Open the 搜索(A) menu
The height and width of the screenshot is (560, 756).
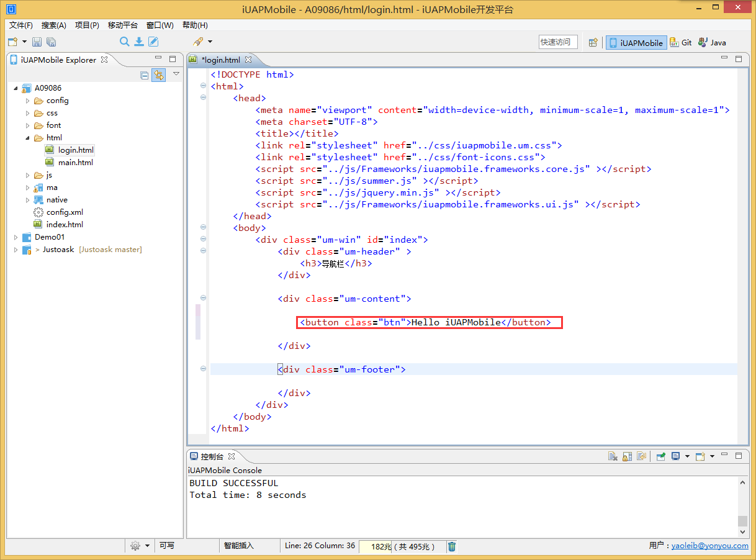click(x=54, y=25)
